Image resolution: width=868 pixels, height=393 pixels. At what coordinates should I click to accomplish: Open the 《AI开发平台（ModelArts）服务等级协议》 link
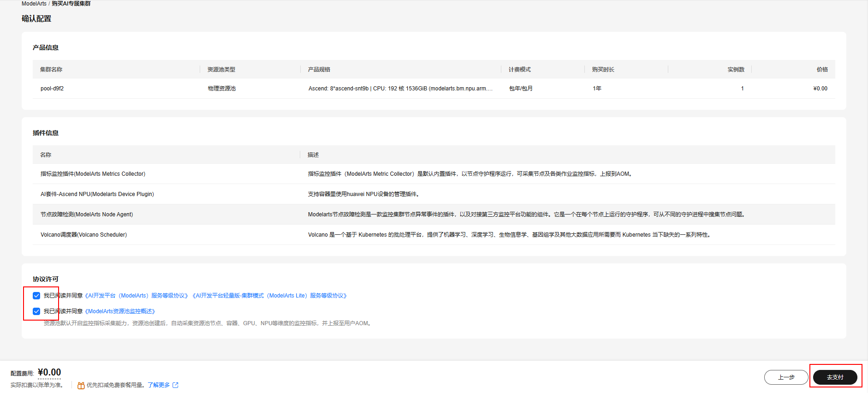coord(137,296)
